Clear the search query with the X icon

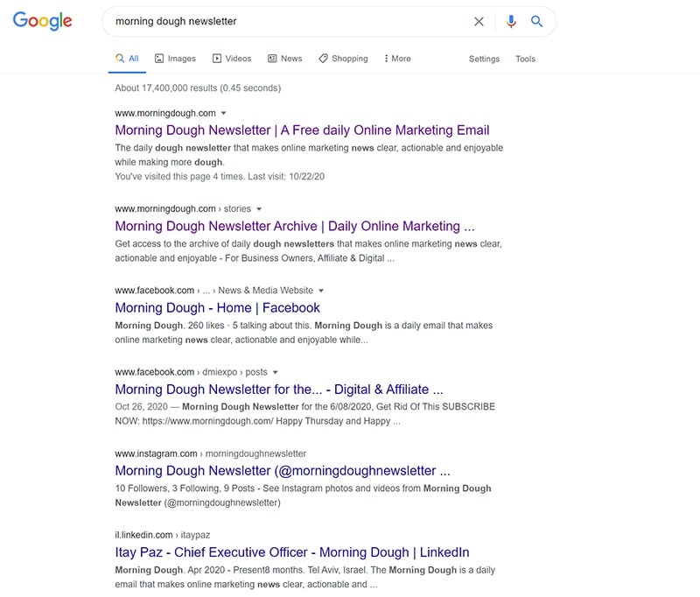[x=479, y=21]
